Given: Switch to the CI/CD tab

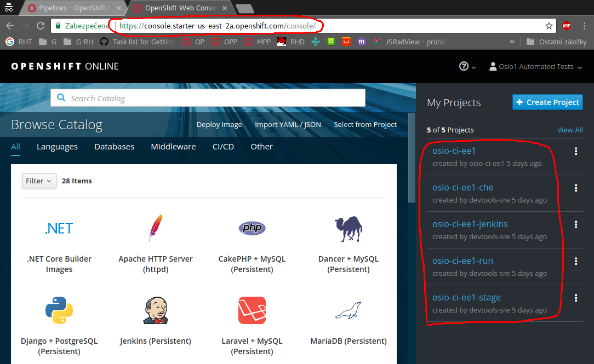Looking at the screenshot, I should tap(223, 147).
